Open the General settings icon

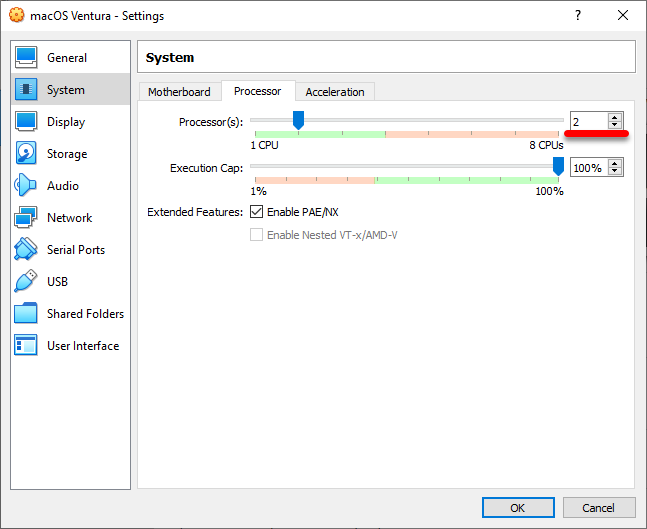click(26, 57)
